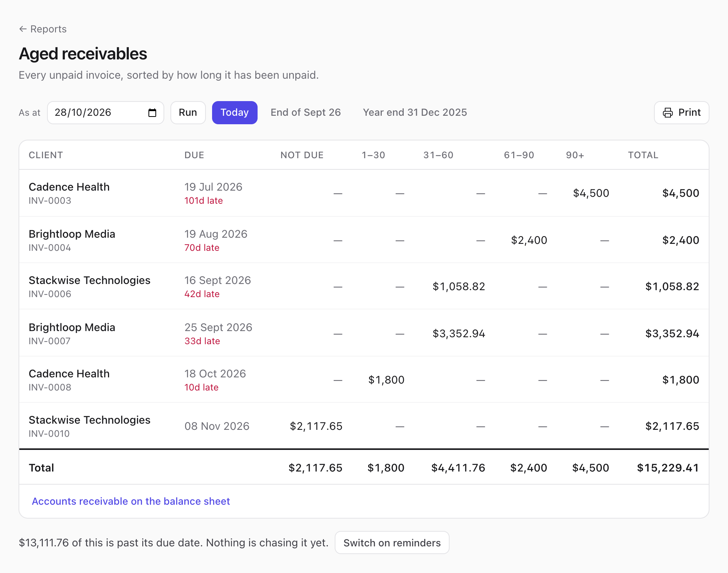Switch on reminders
The height and width of the screenshot is (573, 728).
[x=392, y=543]
